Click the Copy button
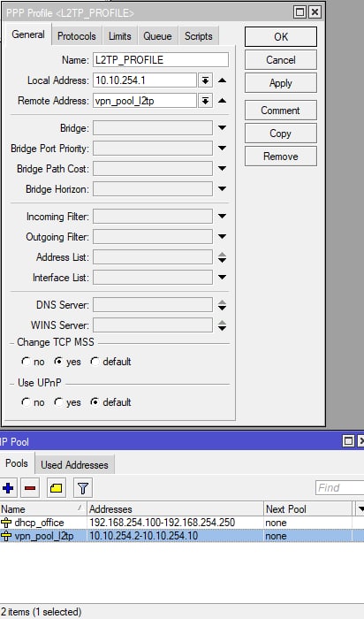The width and height of the screenshot is (364, 619). (281, 134)
